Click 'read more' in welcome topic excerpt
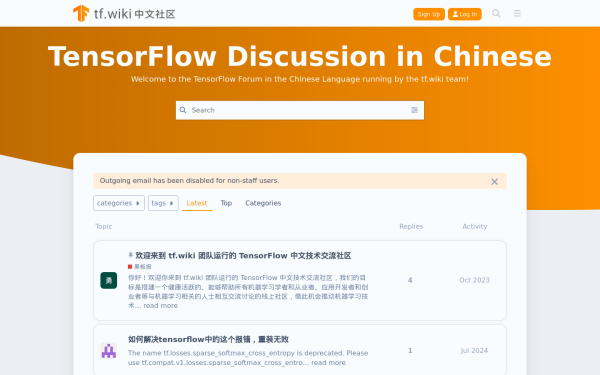Image resolution: width=600 pixels, height=375 pixels. tap(161, 306)
